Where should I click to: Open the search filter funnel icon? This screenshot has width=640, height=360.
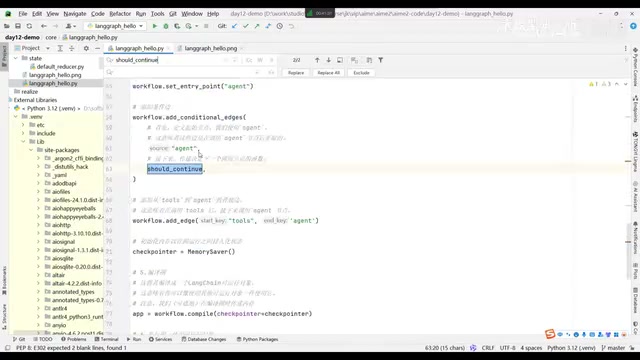click(x=380, y=60)
